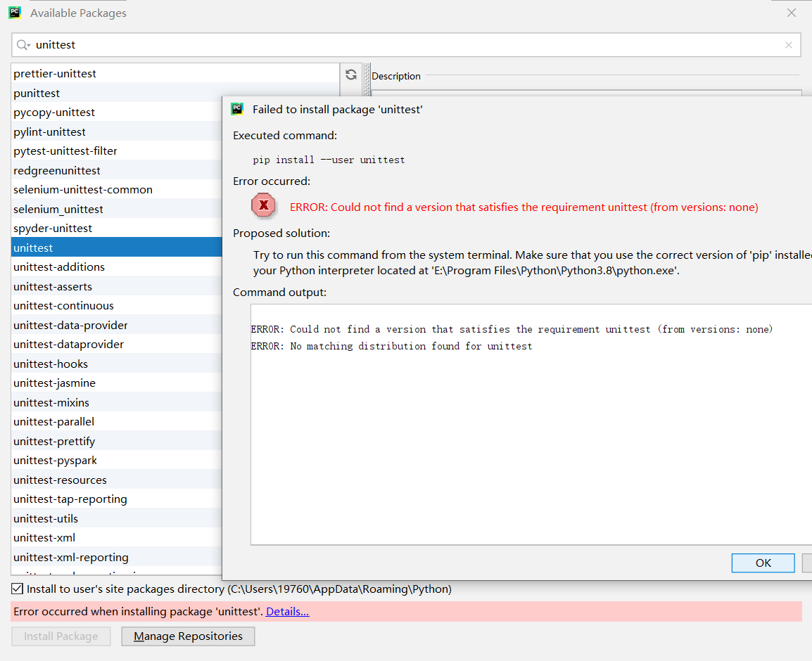
Task: Open the Details link in error bar
Action: 287,611
